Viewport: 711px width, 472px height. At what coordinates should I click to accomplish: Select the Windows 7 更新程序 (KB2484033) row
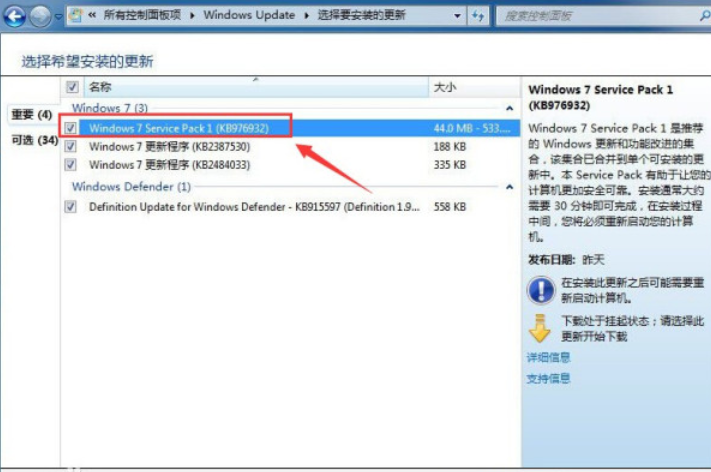point(290,165)
